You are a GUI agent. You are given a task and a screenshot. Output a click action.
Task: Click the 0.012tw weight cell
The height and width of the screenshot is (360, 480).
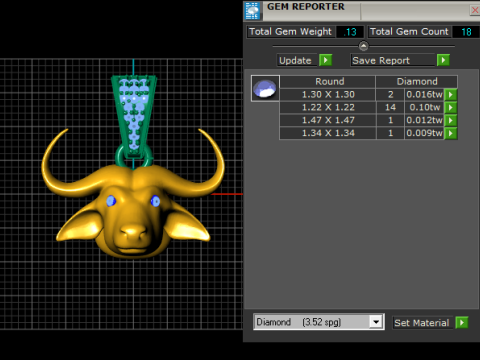click(424, 120)
